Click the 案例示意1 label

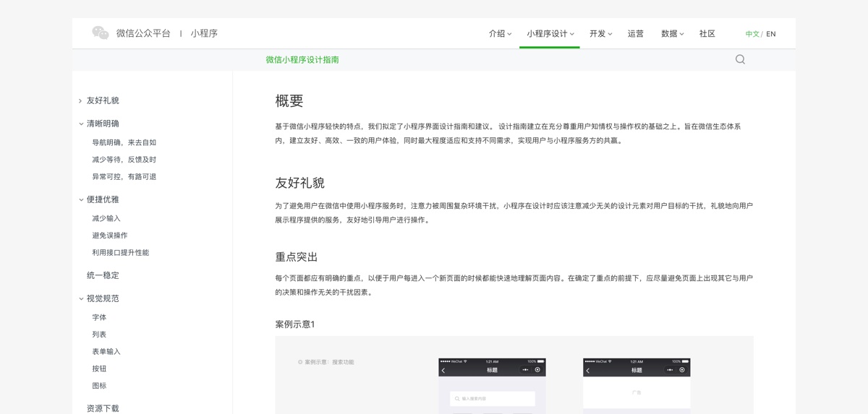coord(295,324)
